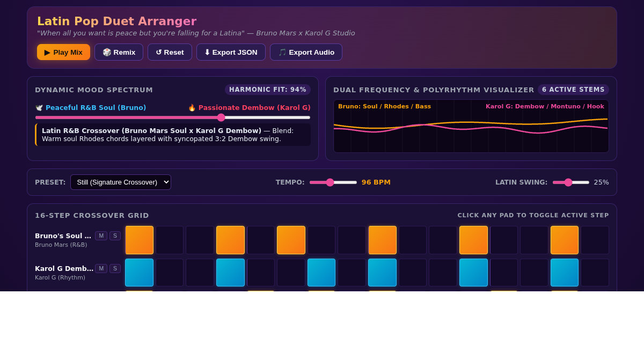Screen dimensions: 644x338
Task: Toggle step 1 pad in Bruno's Soul row
Action: click(x=140, y=240)
